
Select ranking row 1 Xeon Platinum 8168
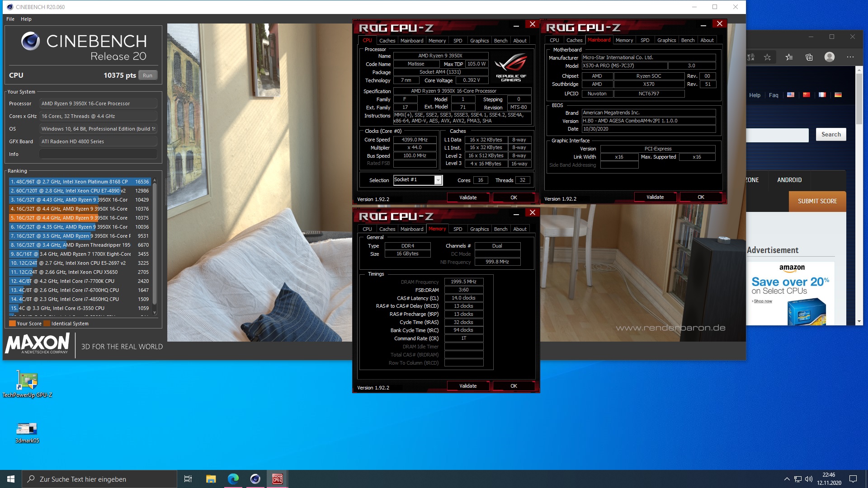tap(80, 182)
